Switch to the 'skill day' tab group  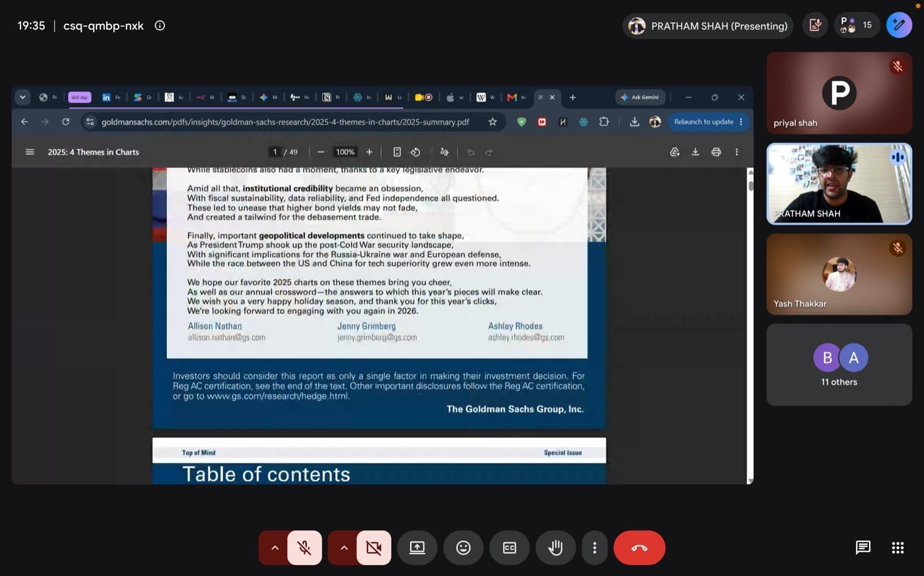pos(80,97)
